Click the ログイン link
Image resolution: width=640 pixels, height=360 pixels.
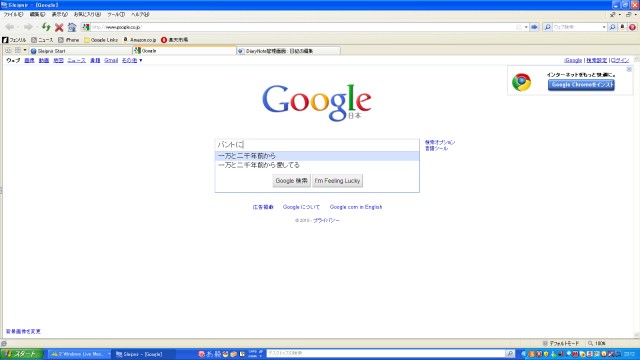(x=620, y=60)
